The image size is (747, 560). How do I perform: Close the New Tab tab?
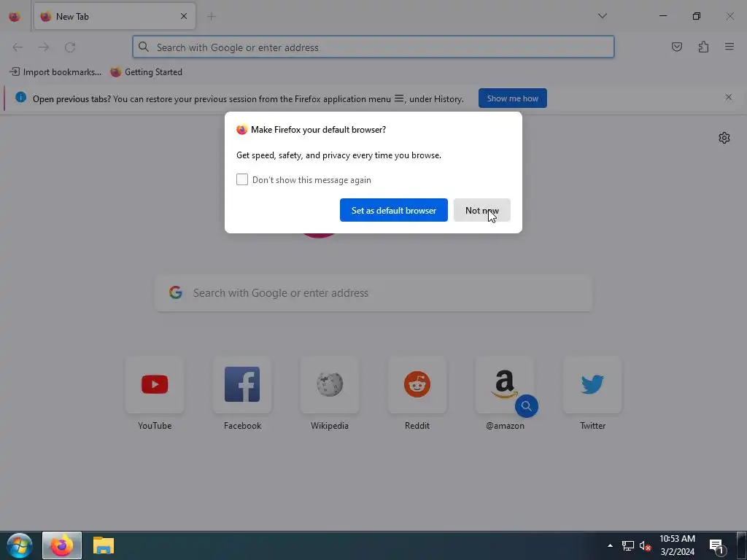point(183,16)
